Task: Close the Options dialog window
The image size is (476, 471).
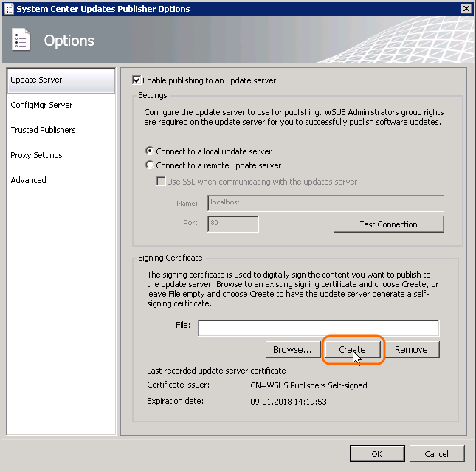Action: (x=466, y=9)
